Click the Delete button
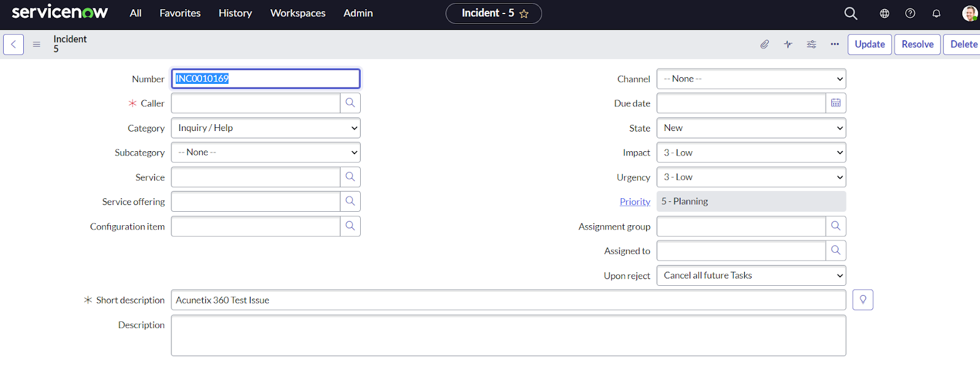The height and width of the screenshot is (366, 980). coord(963,44)
